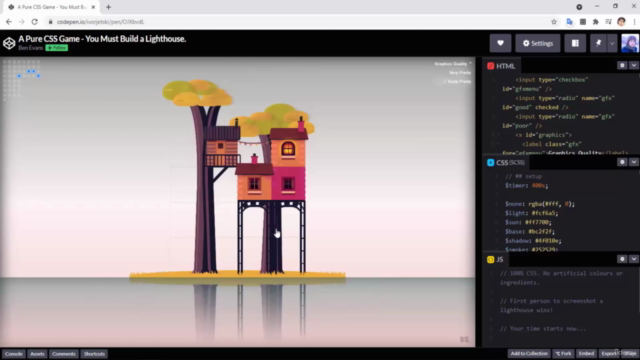The height and width of the screenshot is (360, 640).
Task: Go forward with browser forward arrow
Action: tap(22, 22)
